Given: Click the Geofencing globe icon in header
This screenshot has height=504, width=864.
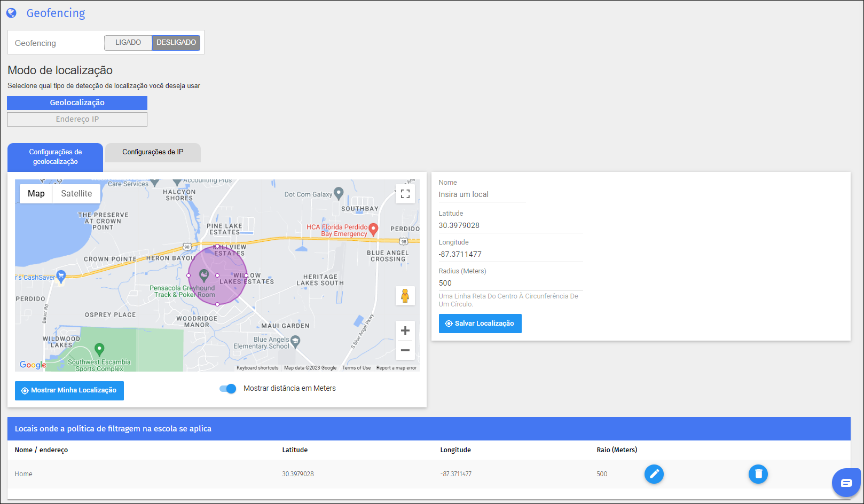Looking at the screenshot, I should 11,13.
